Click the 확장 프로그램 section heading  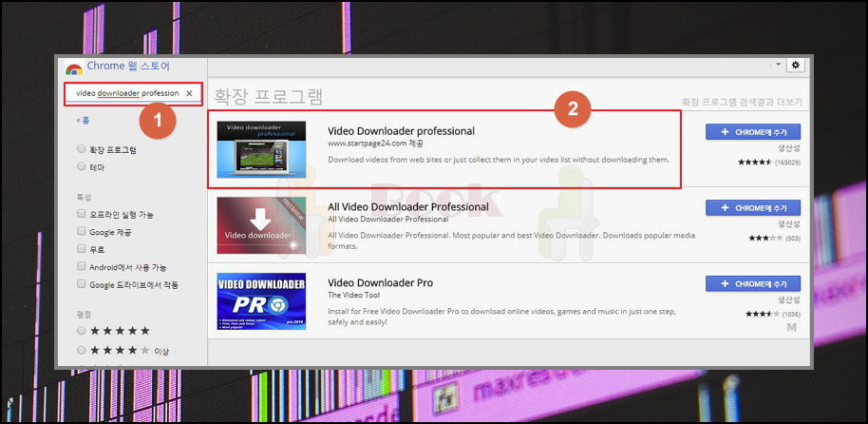[269, 97]
